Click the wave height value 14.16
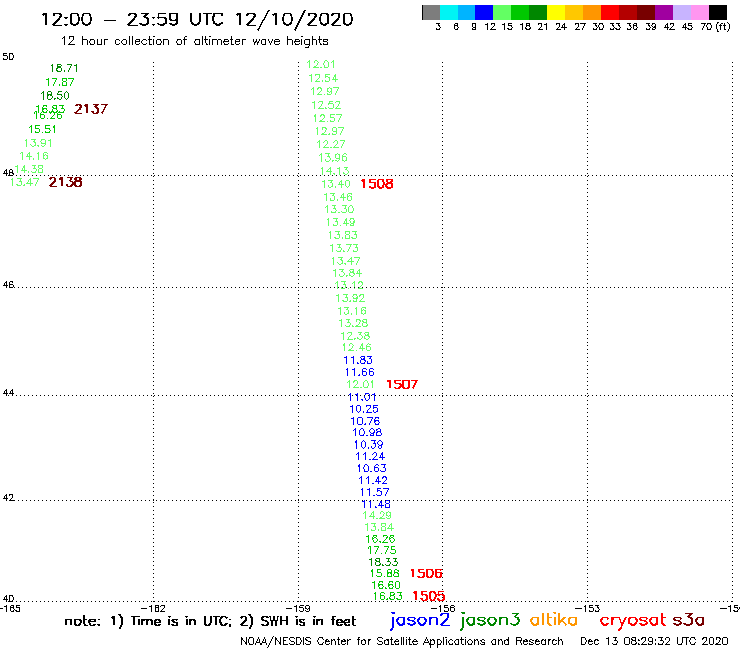Screen dimensions: 740x650 pyautogui.click(x=34, y=156)
